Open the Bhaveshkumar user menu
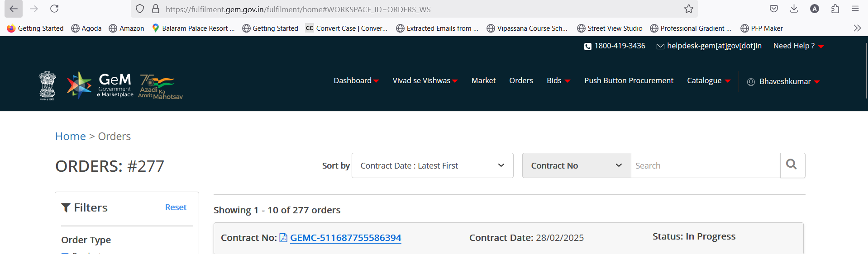Screen dimensions: 868x254 click(x=783, y=82)
